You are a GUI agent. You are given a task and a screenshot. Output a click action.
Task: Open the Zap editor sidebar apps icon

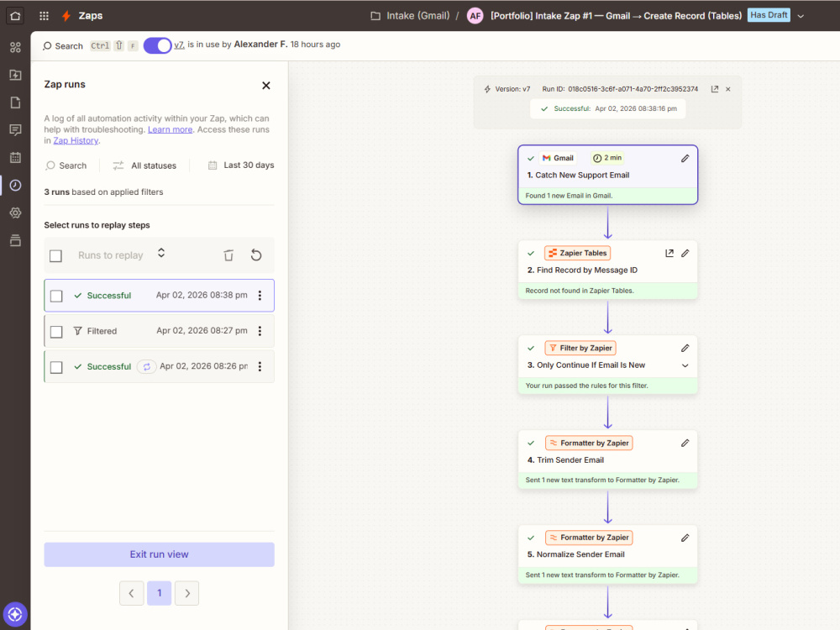click(x=15, y=47)
